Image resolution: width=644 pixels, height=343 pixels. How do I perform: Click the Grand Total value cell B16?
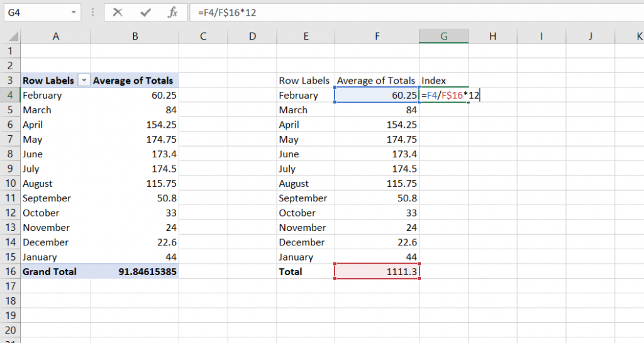pos(135,272)
